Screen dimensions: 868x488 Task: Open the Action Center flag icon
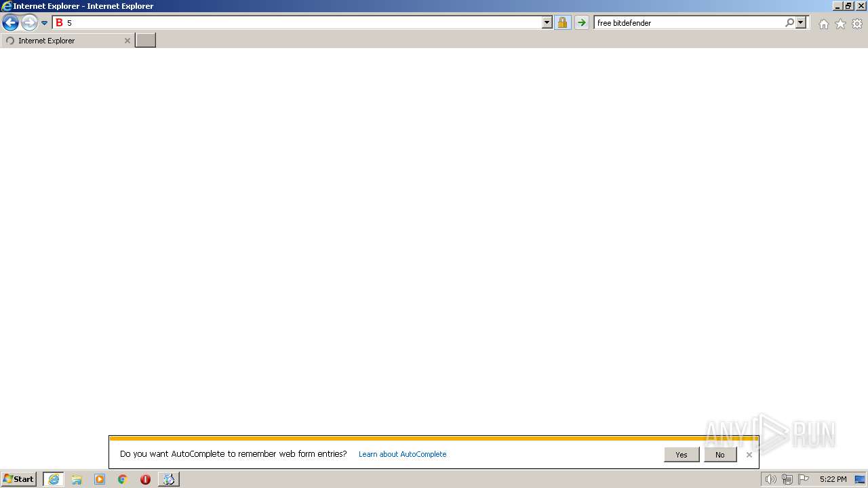(804, 479)
